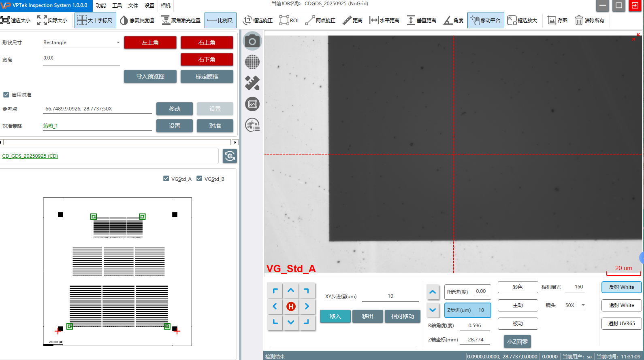Uncheck the 启用对准 checkbox
644x360 pixels.
6,95
